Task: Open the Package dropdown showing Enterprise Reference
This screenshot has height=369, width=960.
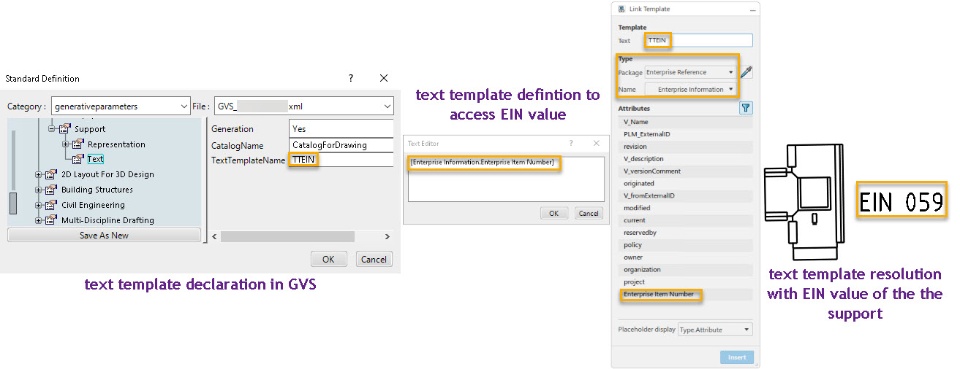Action: coord(690,72)
